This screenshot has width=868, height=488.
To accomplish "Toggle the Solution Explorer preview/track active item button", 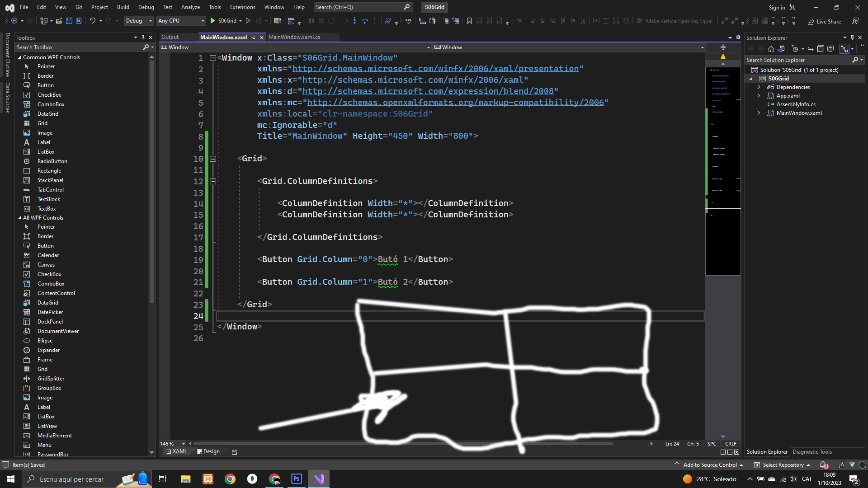I will (x=844, y=49).
